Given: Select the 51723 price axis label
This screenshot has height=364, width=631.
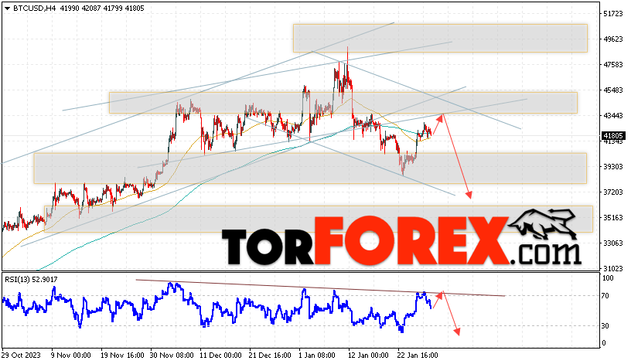Looking at the screenshot, I should click(x=613, y=14).
